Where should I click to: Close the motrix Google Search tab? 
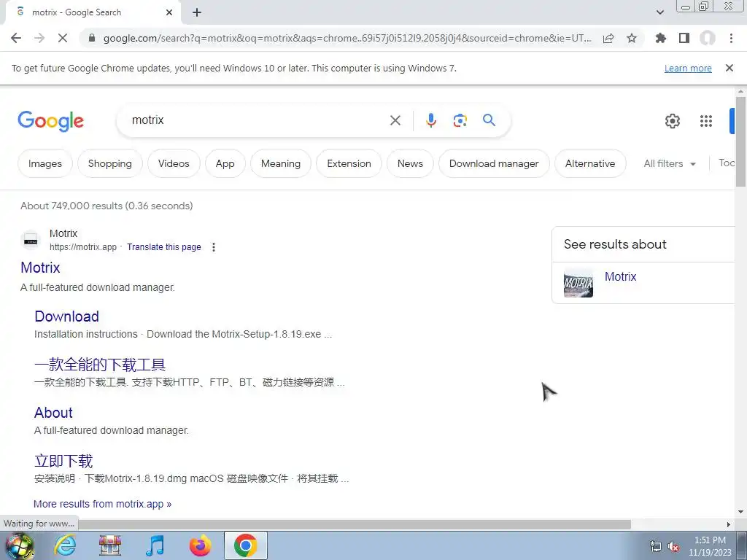pyautogui.click(x=169, y=12)
